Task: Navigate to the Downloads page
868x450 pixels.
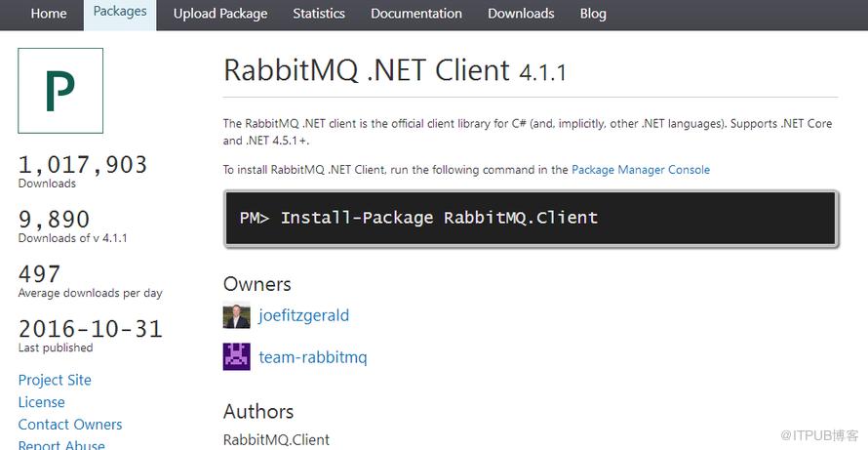Action: 521,14
